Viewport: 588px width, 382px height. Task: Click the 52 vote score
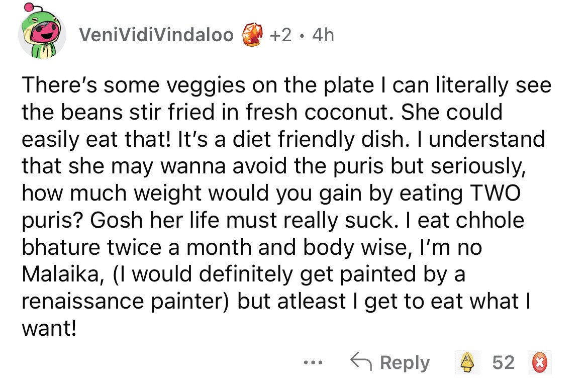[x=503, y=362]
